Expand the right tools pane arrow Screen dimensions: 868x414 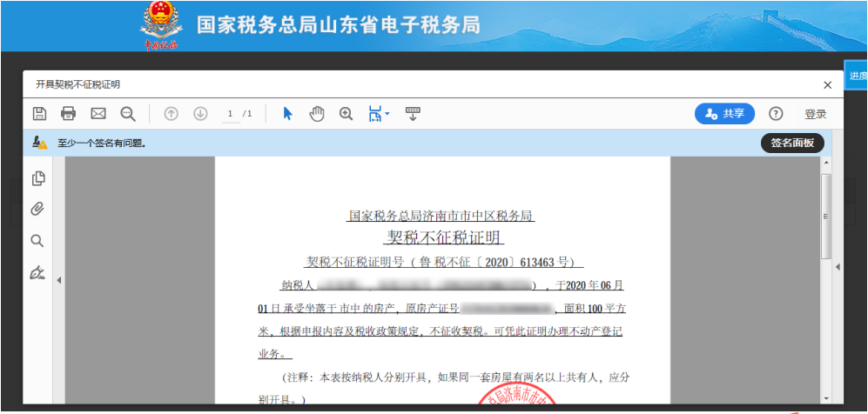tap(838, 267)
